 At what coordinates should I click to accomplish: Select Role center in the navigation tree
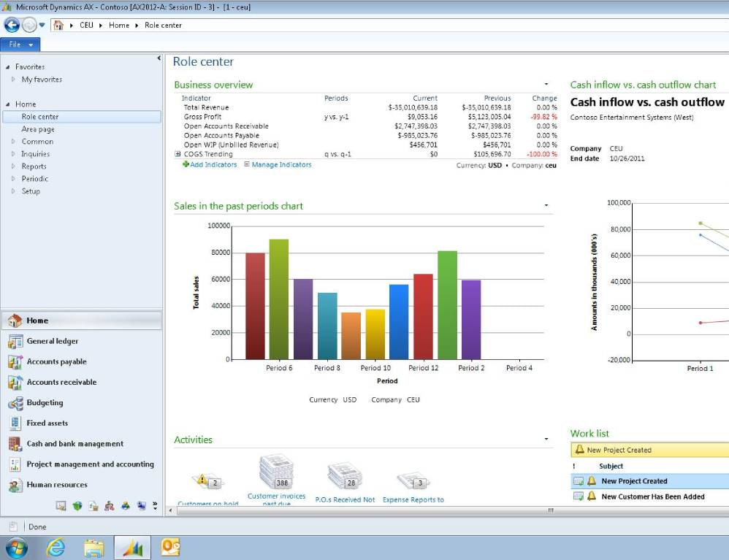pos(82,117)
